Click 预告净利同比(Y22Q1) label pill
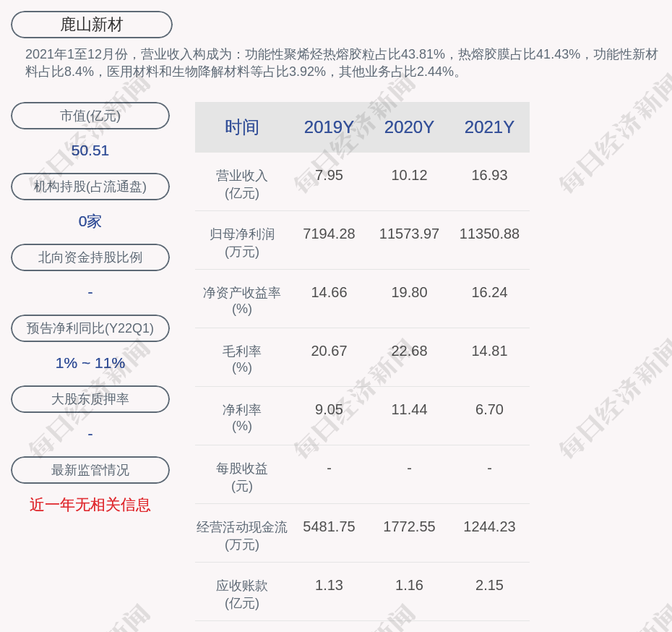 pyautogui.click(x=90, y=328)
